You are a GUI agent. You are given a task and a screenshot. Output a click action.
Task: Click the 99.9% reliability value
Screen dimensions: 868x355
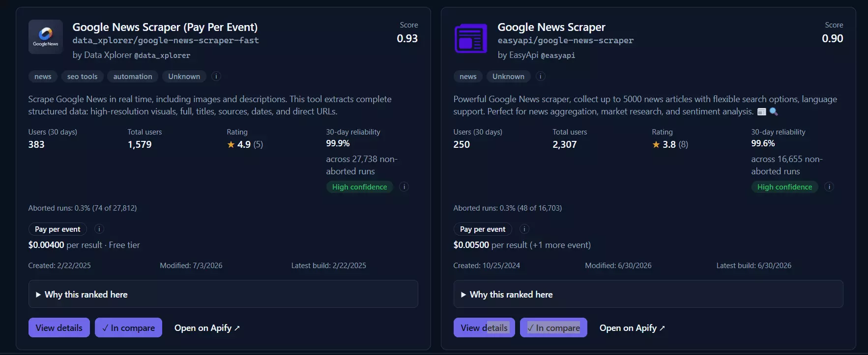pyautogui.click(x=338, y=143)
